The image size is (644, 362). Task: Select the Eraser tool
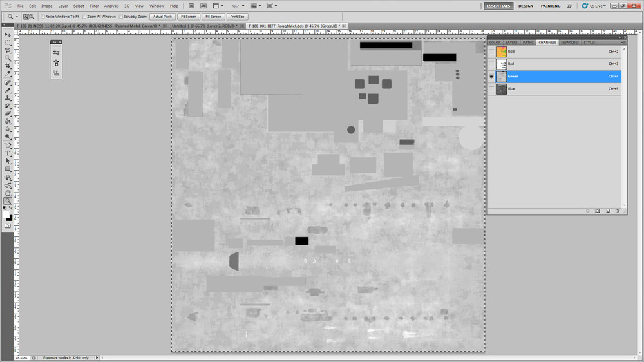click(8, 113)
